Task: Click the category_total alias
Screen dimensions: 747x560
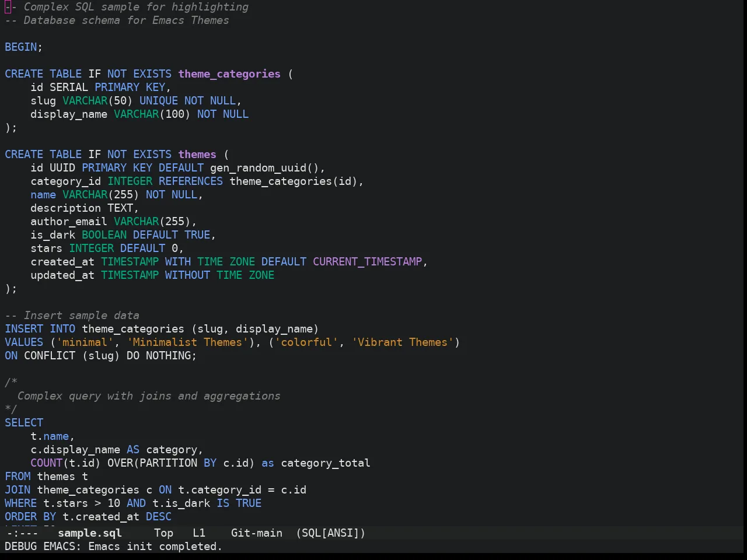Action: coord(326,463)
